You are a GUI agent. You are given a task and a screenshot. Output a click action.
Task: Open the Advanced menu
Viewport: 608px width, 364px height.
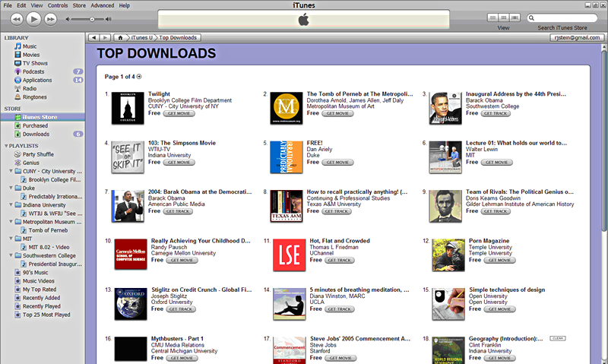[103, 5]
